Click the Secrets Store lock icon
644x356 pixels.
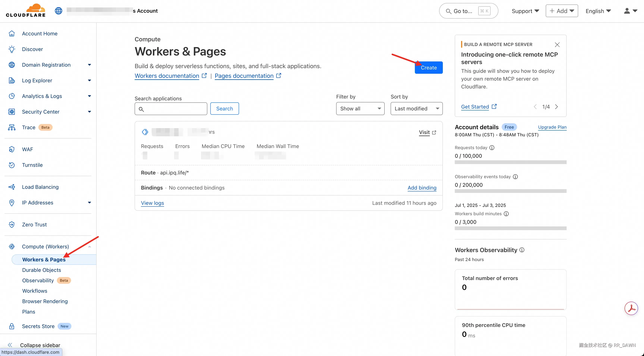point(12,326)
